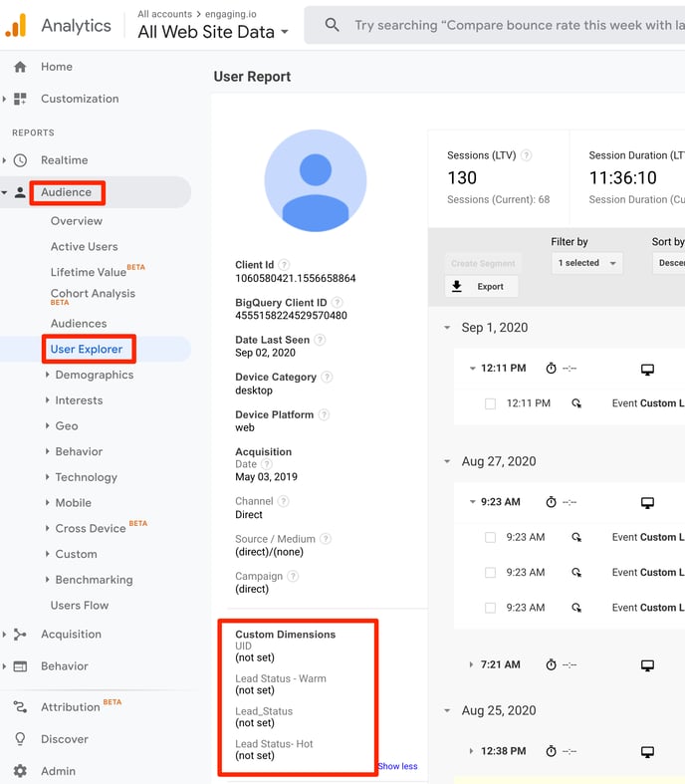
Task: Expand the 12:38 PM session
Action: (x=471, y=751)
